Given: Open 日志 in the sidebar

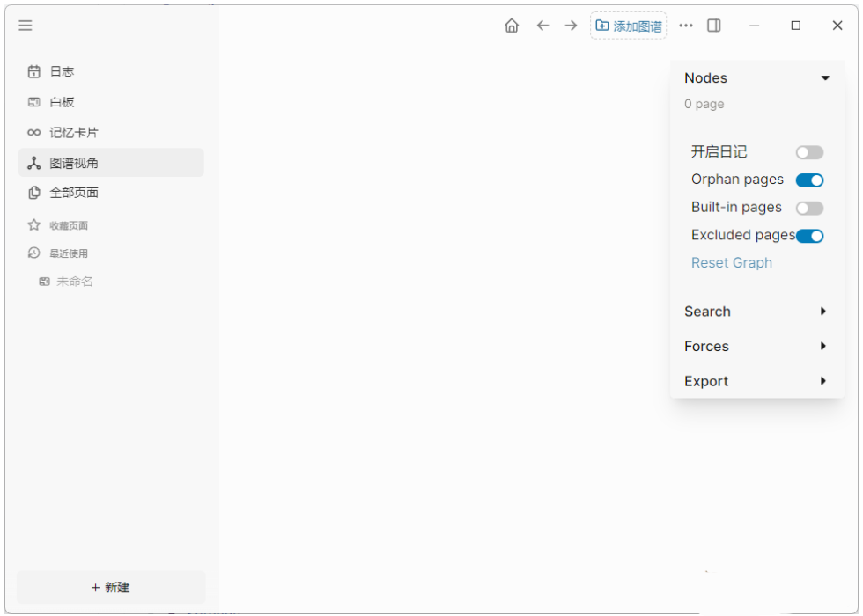Looking at the screenshot, I should pos(62,71).
